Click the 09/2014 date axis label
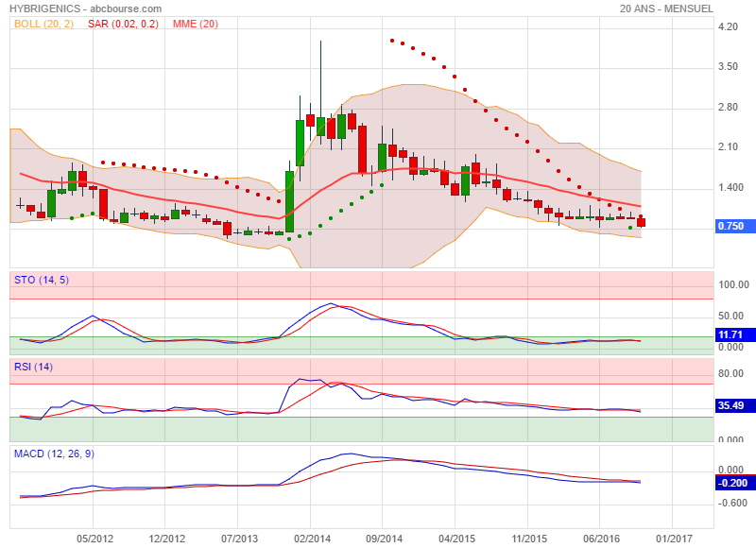Viewport: 756px width, 548px height. (x=385, y=539)
